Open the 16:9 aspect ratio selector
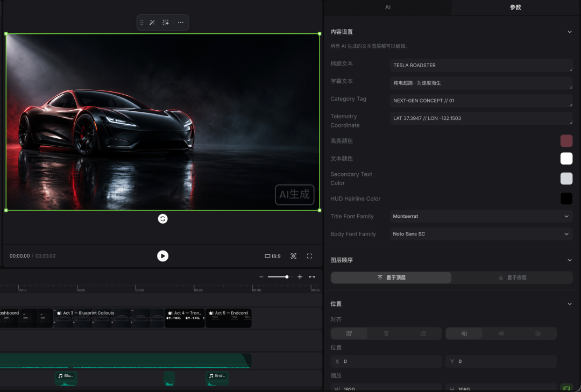 (273, 256)
